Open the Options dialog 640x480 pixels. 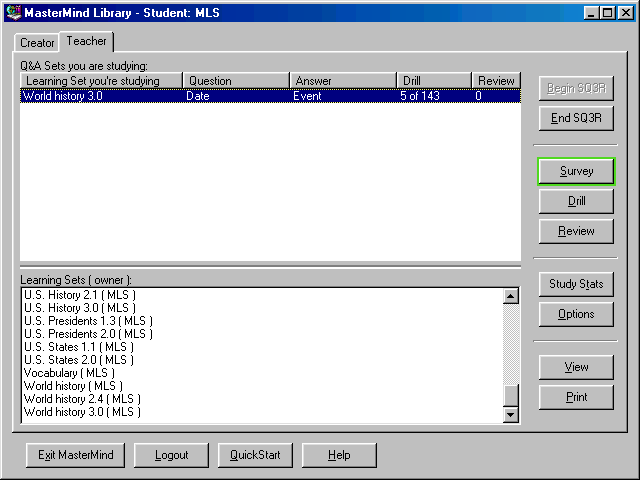pyautogui.click(x=576, y=314)
